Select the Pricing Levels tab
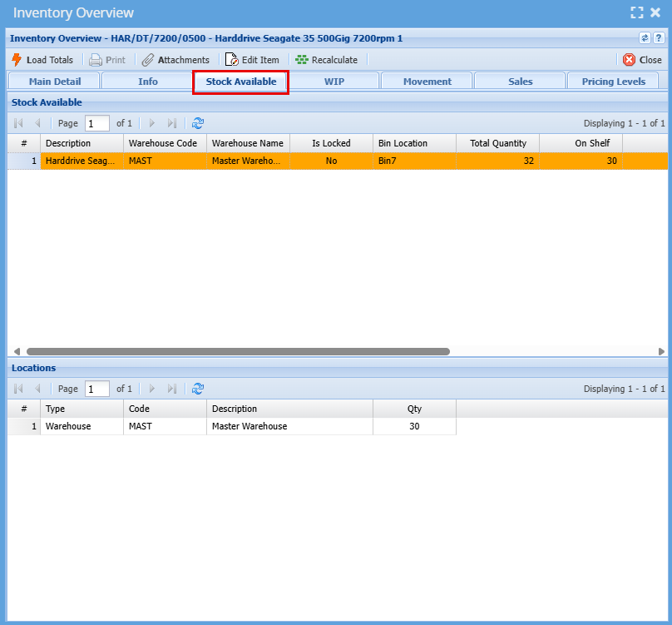 (x=614, y=82)
